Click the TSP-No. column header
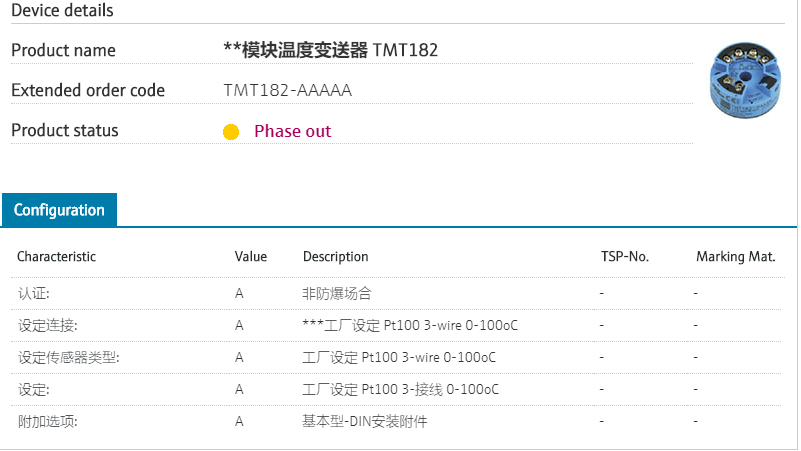Screen dimensions: 801x451 pos(625,257)
